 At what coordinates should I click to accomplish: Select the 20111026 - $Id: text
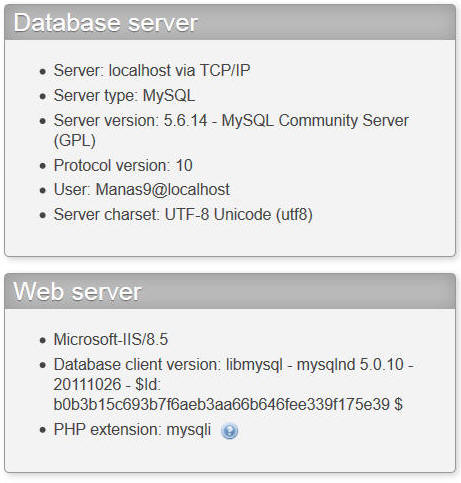coord(107,384)
